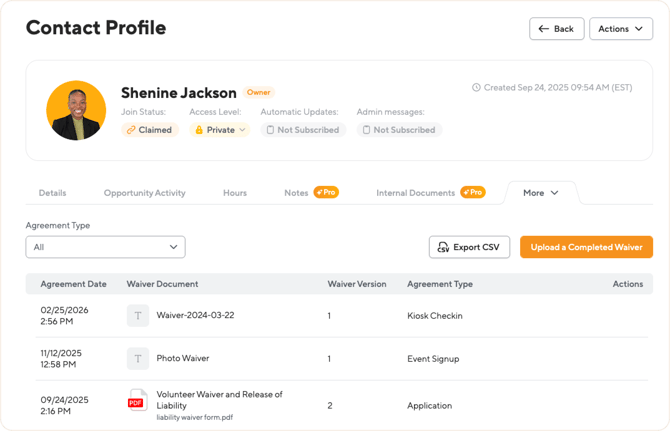Click the text document icon beside Waiver-2024-03-22
This screenshot has width=670, height=431.
137,316
